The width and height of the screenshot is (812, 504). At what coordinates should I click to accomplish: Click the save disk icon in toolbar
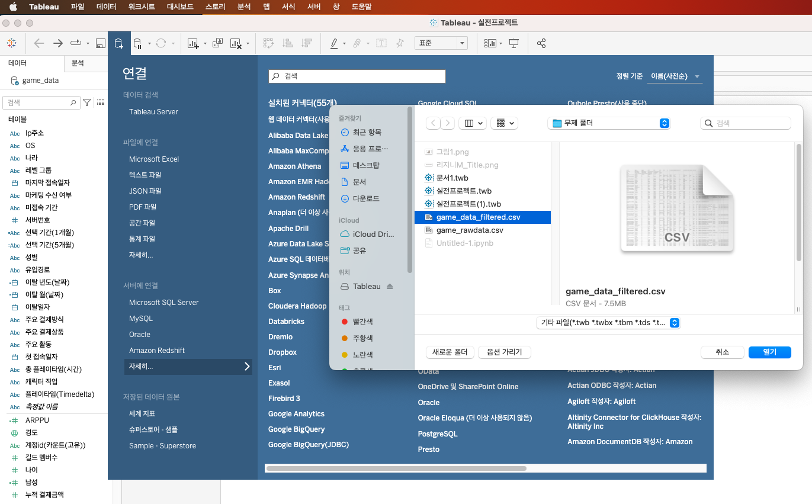100,43
